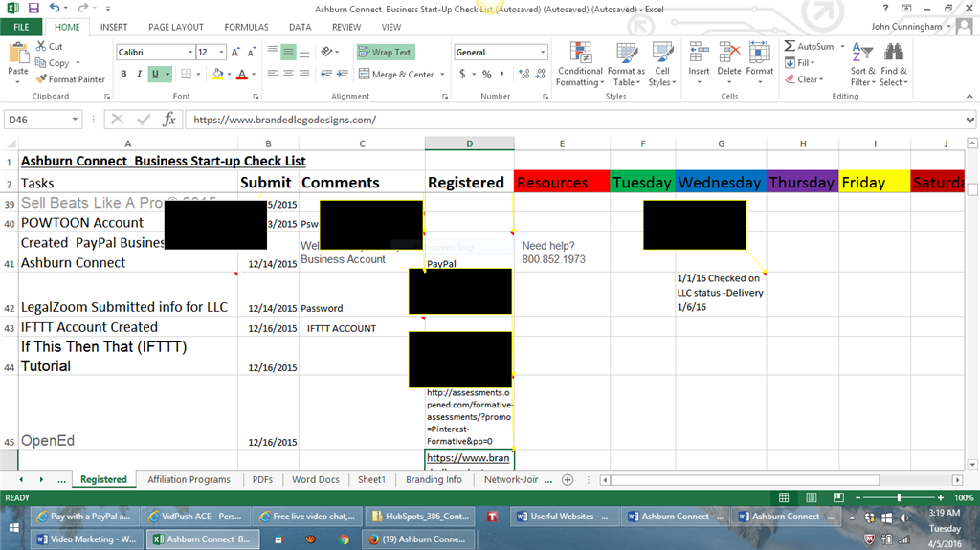
Task: Open the Branding Info sheet tab
Action: click(x=434, y=479)
